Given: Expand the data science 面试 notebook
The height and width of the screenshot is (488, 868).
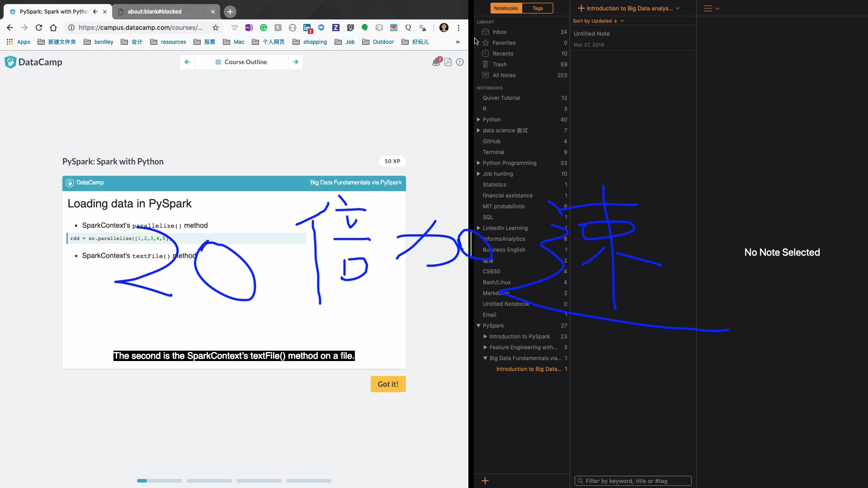Looking at the screenshot, I should click(478, 131).
